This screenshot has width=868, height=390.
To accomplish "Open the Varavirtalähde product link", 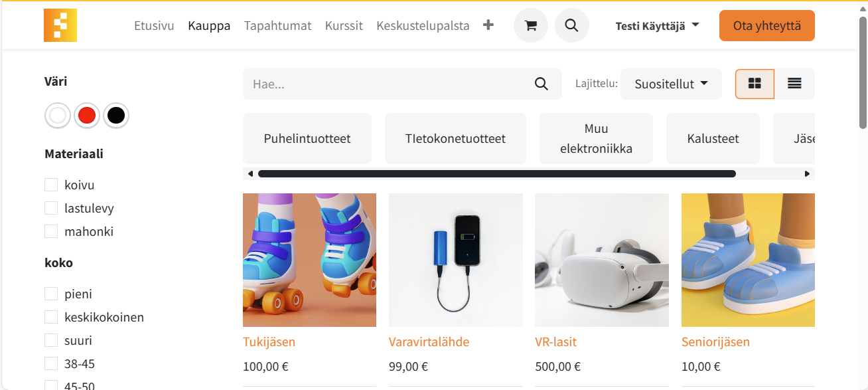I will [x=429, y=342].
